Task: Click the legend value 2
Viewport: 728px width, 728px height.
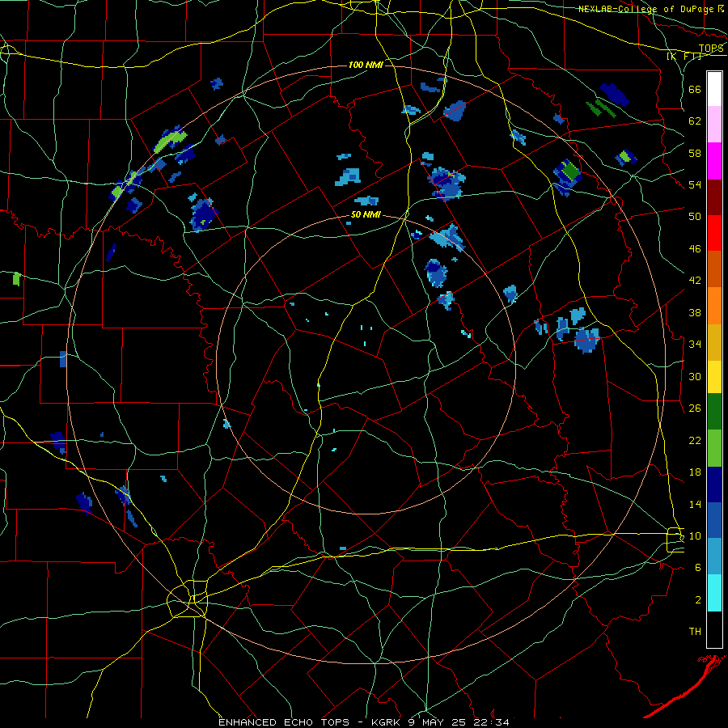Action: click(x=697, y=599)
